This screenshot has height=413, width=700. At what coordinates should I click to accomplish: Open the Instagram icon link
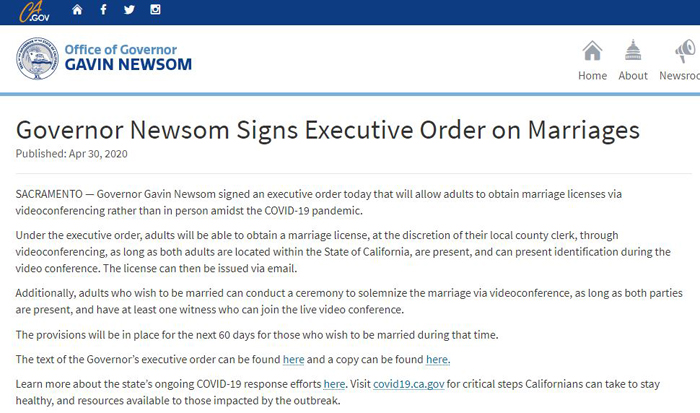pyautogui.click(x=155, y=9)
